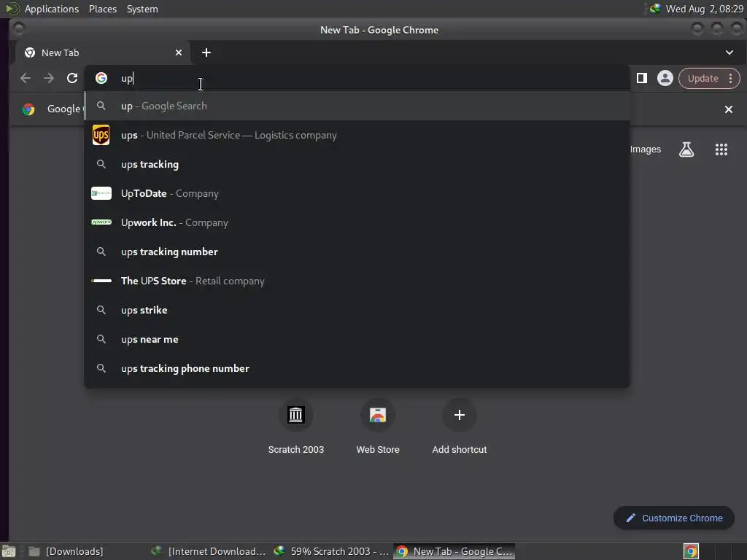The width and height of the screenshot is (747, 560).
Task: Open the Chrome three-dot menu
Action: (730, 79)
